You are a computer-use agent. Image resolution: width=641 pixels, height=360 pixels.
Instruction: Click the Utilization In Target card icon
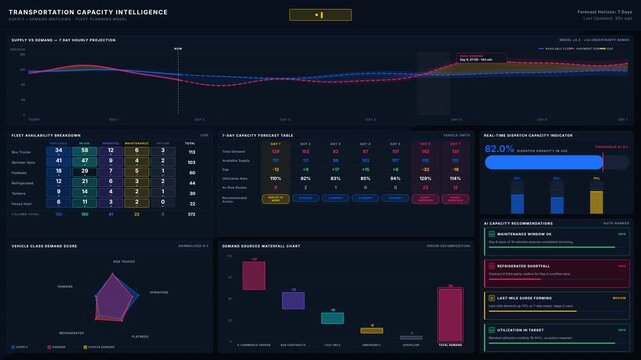492,330
